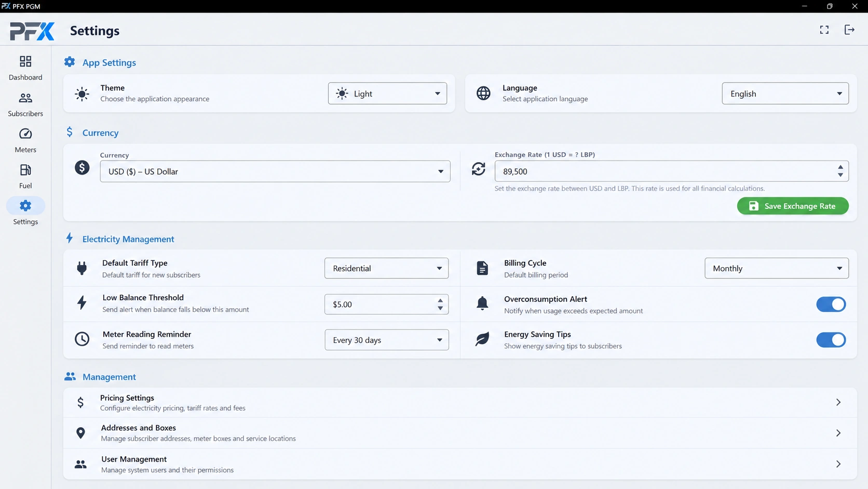The image size is (868, 489).
Task: Disable the Energy Saving Tips switch
Action: [831, 340]
